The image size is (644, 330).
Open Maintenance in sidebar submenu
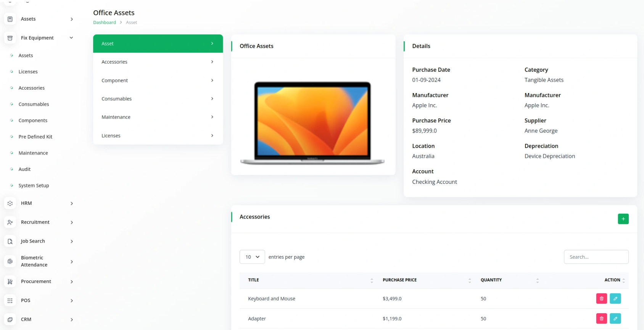click(x=33, y=153)
